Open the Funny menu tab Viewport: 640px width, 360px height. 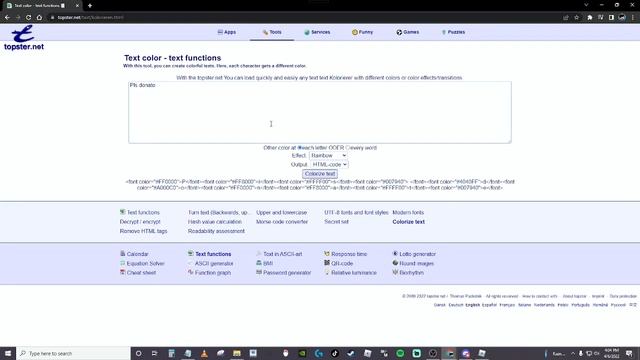362,32
